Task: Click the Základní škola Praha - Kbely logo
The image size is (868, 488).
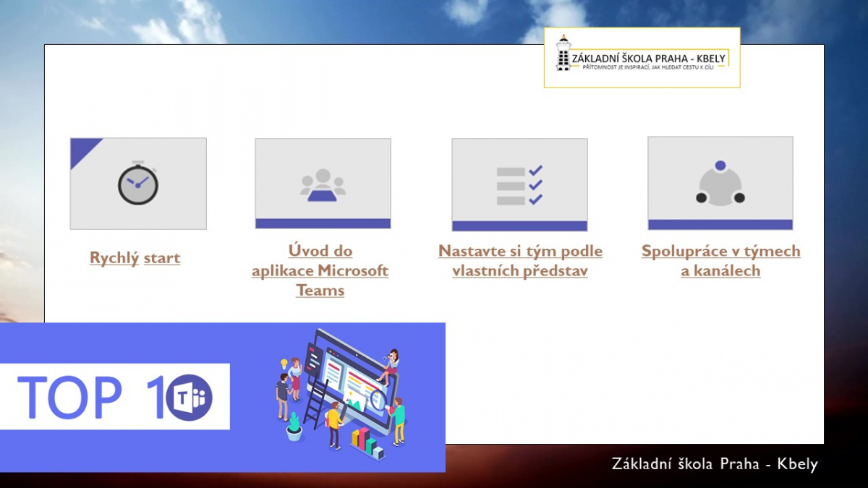Action: click(x=642, y=58)
